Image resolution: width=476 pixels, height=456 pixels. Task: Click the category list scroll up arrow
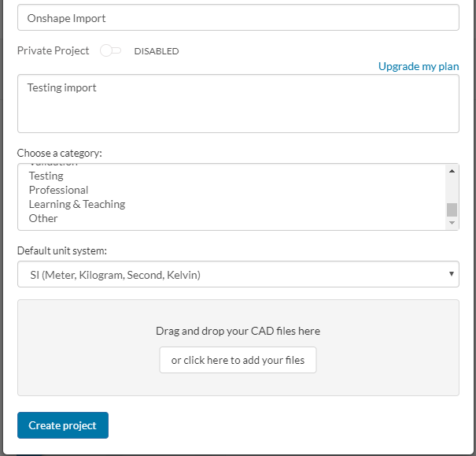point(452,171)
